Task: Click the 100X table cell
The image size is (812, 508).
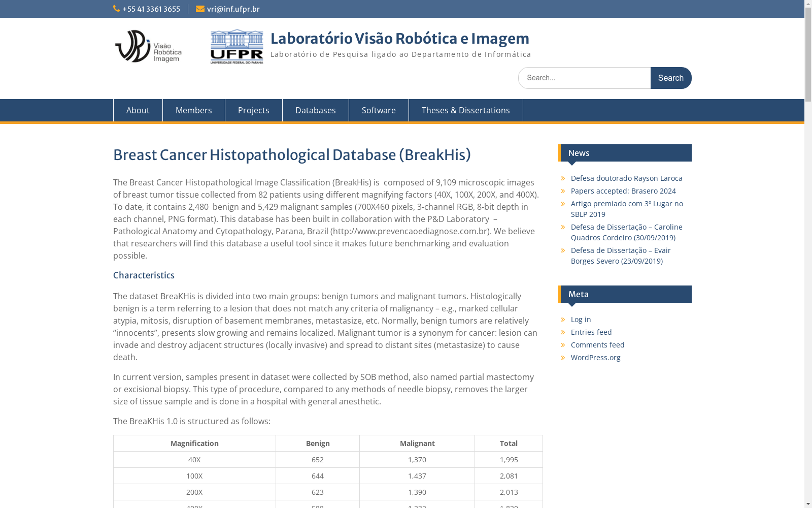Action: (194, 476)
